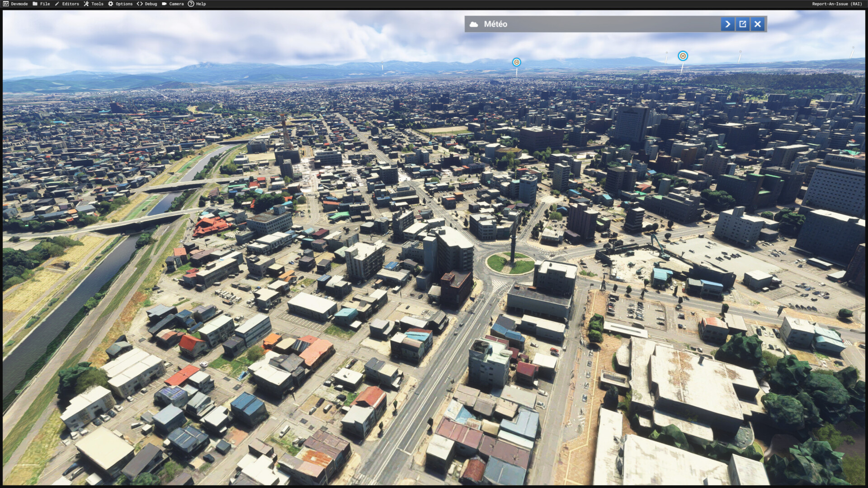Click the pencil icon beside Editors

[x=57, y=4]
